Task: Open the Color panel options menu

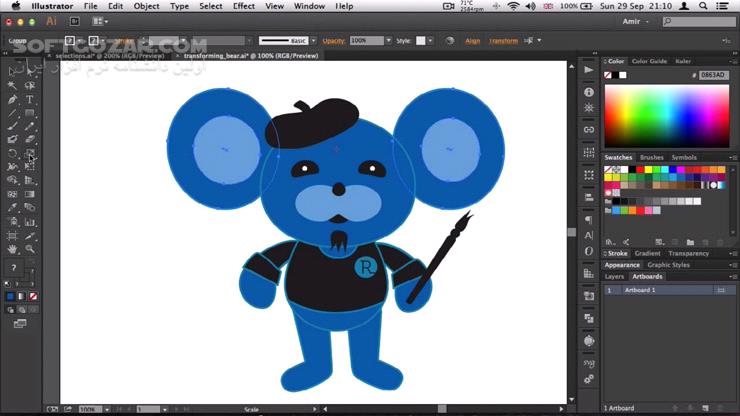Action: pyautogui.click(x=733, y=61)
